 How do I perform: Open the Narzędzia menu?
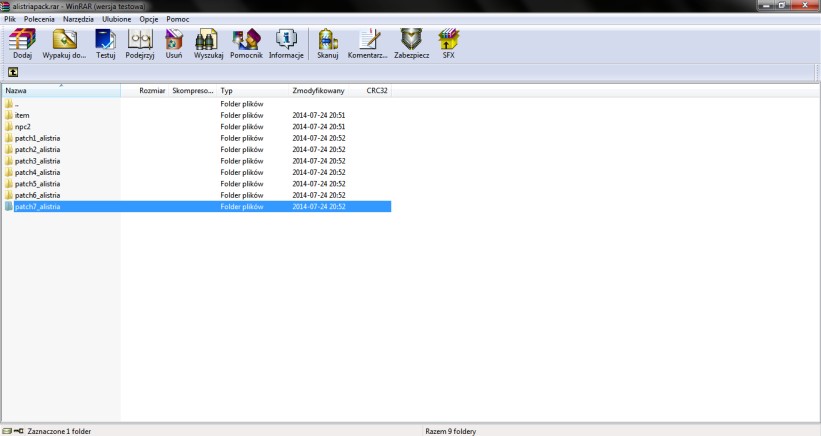(x=78, y=19)
